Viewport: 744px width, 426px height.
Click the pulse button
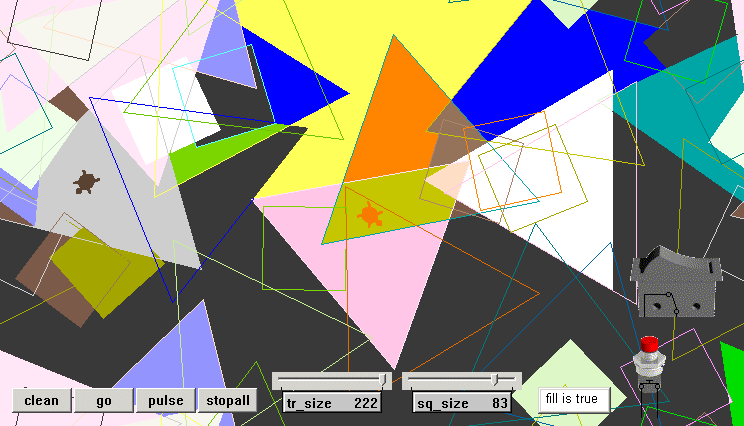tap(166, 400)
